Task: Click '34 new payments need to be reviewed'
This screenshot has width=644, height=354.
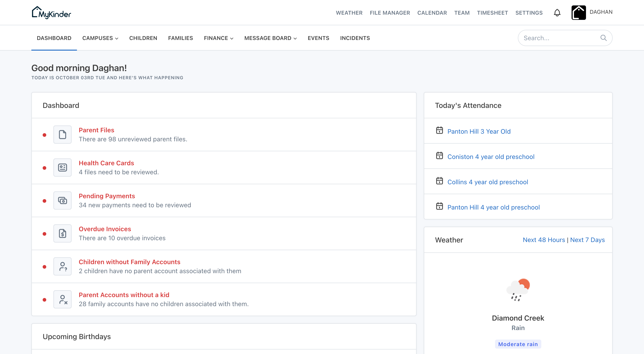Action: pos(135,205)
